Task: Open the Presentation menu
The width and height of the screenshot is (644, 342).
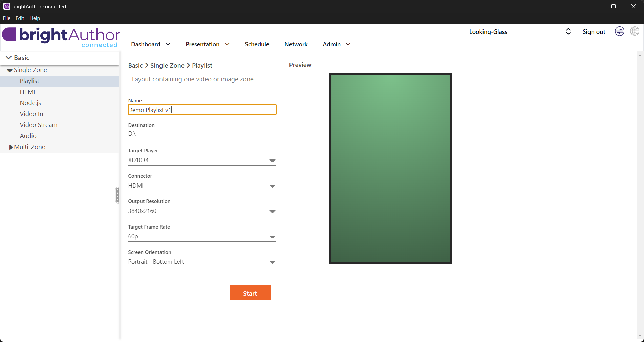Action: pos(207,44)
